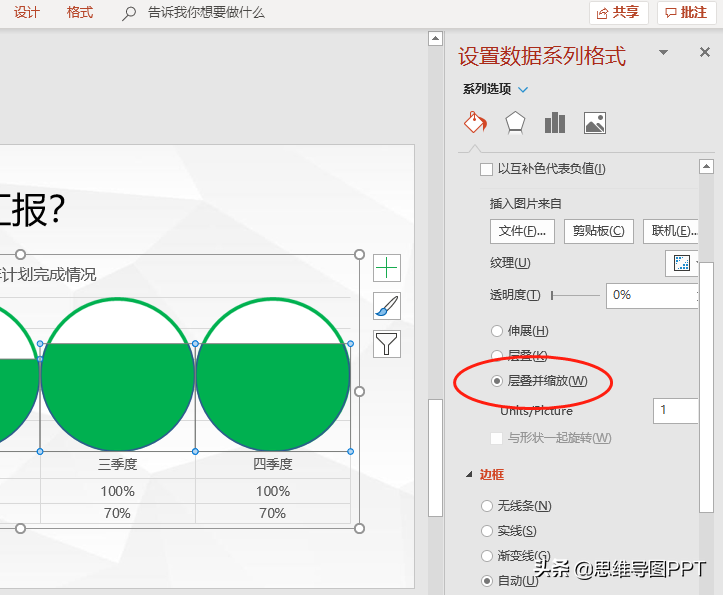Click the 三季度 100% data table cell
Viewport: 723px width, 595px height.
click(118, 491)
